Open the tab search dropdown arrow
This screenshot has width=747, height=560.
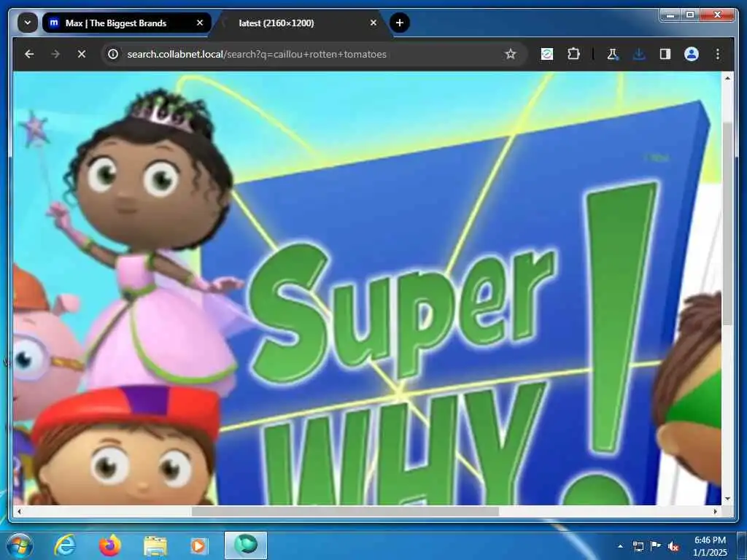point(28,23)
